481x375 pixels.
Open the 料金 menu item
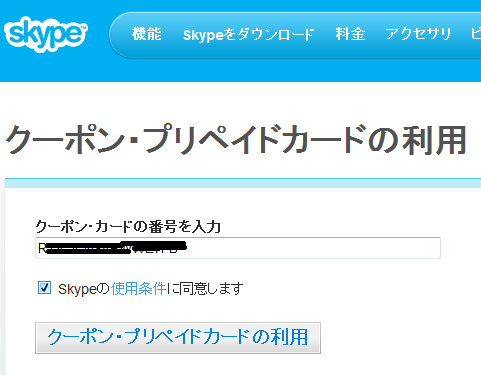coord(350,34)
